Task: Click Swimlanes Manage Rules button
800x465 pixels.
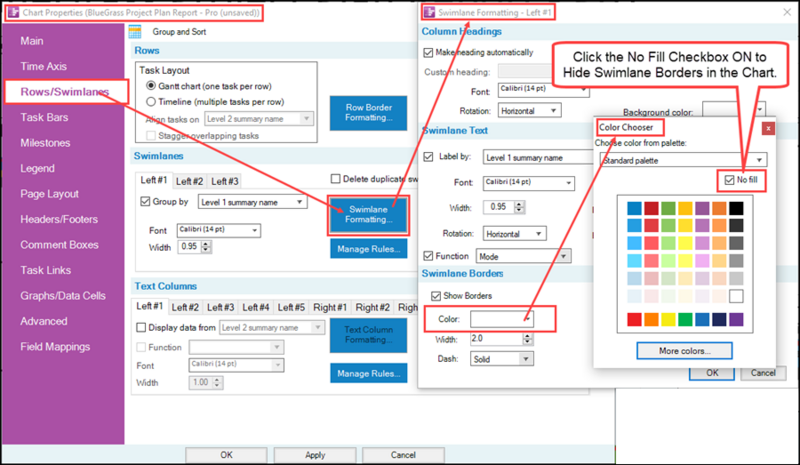Action: (368, 249)
